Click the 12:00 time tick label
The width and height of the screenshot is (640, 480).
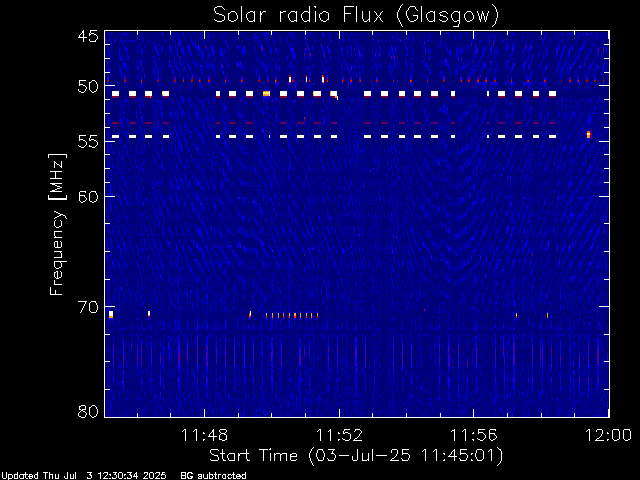click(x=609, y=435)
